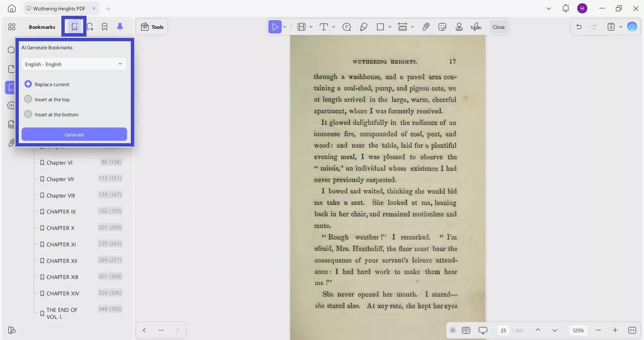The height and width of the screenshot is (340, 644).
Task: Expand the save options dropdown arrow
Action: [621, 27]
